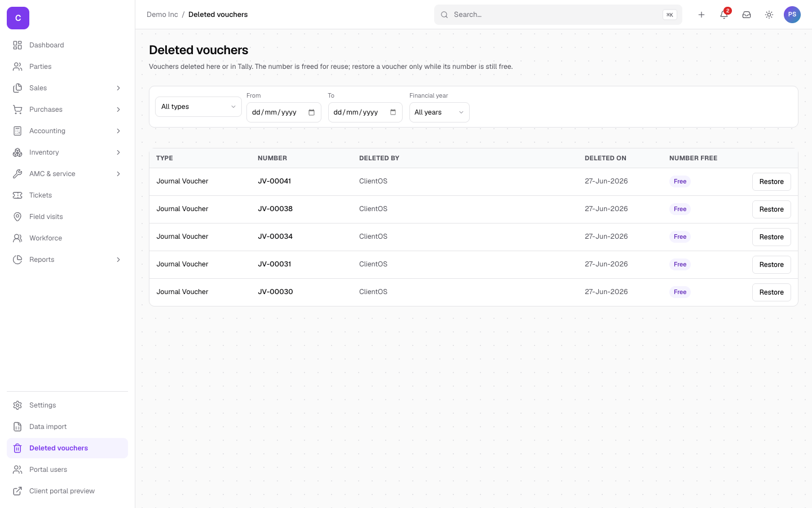Expand the Reports submenu chevron
Image resolution: width=812 pixels, height=508 pixels.
pyautogui.click(x=118, y=260)
